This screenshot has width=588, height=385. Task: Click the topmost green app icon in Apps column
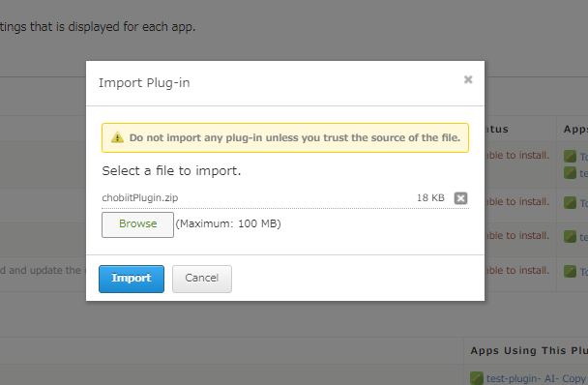[x=570, y=156]
